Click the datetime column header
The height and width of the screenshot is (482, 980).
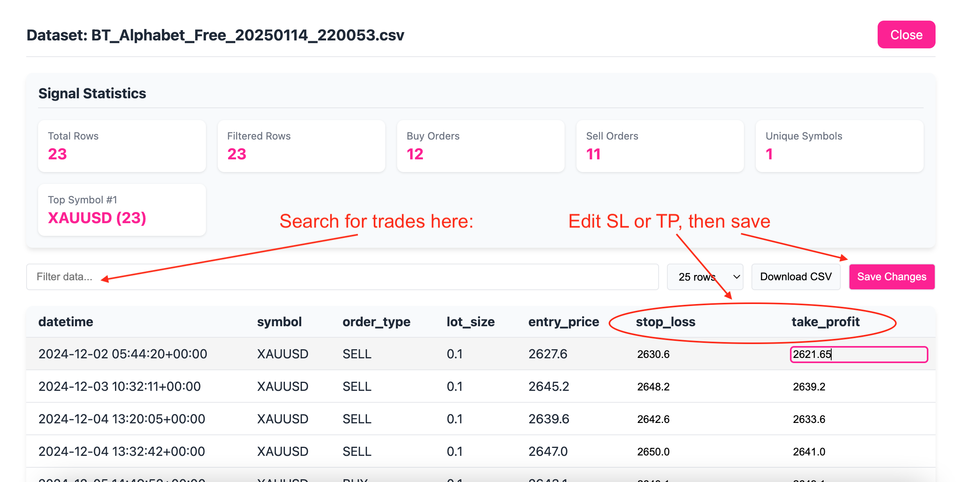coord(66,322)
